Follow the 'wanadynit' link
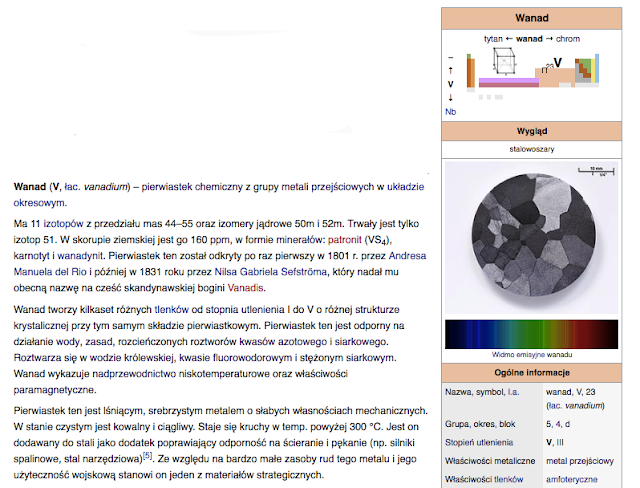This screenshot has width=640, height=488. click(x=80, y=256)
